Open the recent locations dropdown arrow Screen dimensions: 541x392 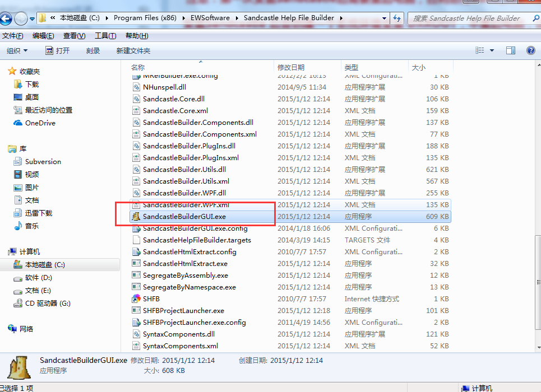tap(32, 18)
